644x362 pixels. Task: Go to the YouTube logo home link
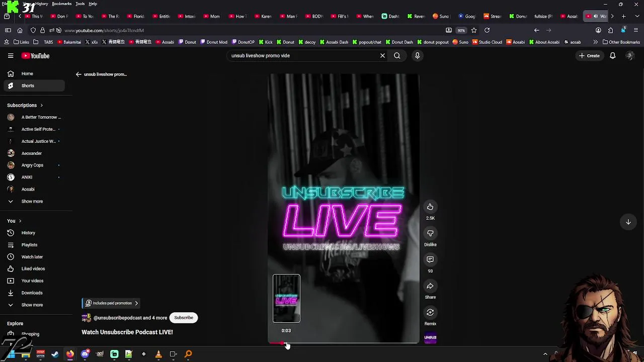[35, 56]
